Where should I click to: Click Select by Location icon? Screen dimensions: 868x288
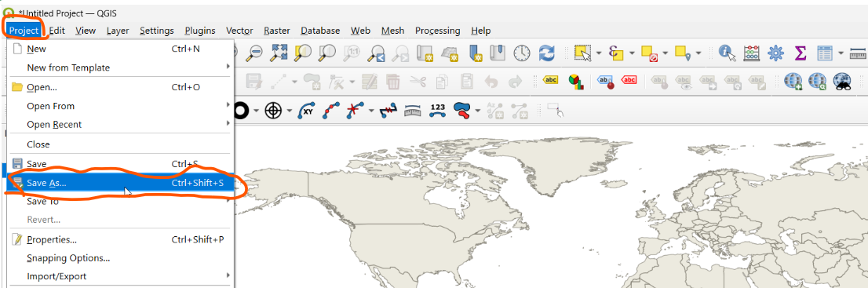(682, 53)
